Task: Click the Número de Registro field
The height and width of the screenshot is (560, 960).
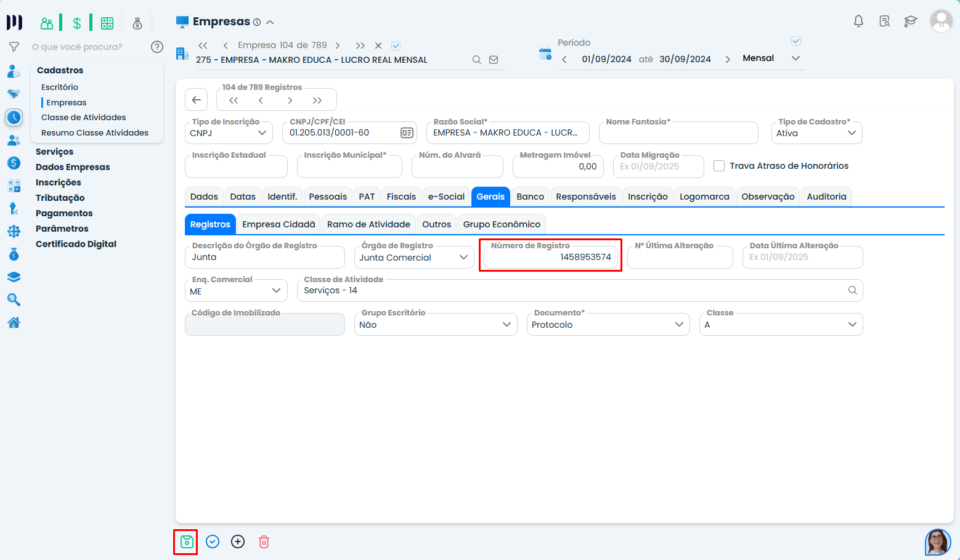Action: pyautogui.click(x=550, y=258)
